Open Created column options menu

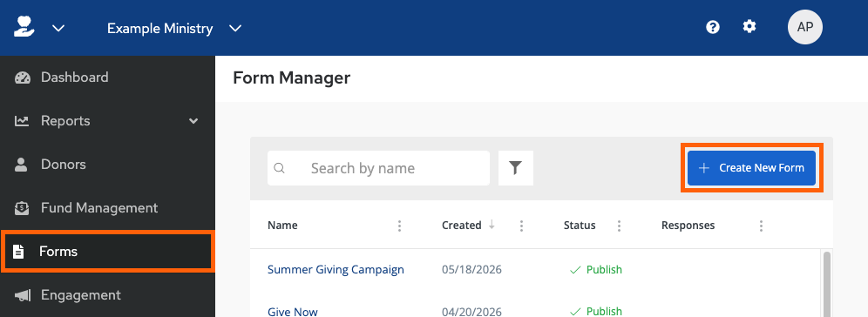[521, 226]
